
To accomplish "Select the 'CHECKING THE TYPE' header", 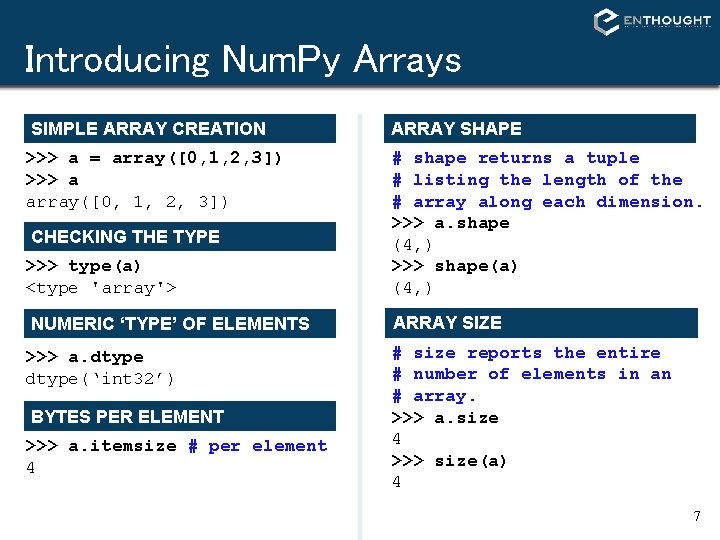I will 180,236.
